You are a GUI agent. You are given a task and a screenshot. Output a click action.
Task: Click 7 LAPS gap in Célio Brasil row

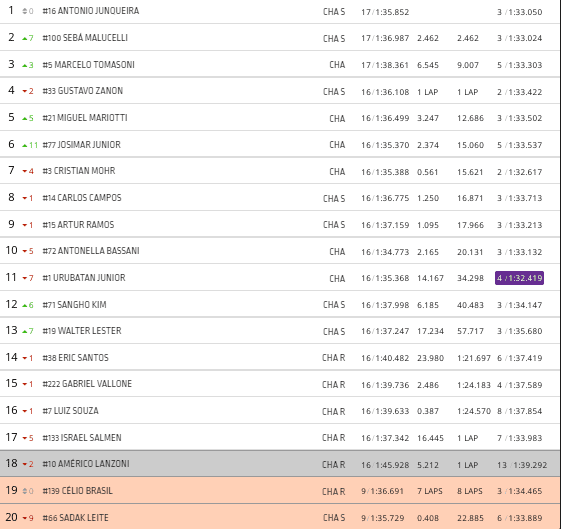[430, 491]
